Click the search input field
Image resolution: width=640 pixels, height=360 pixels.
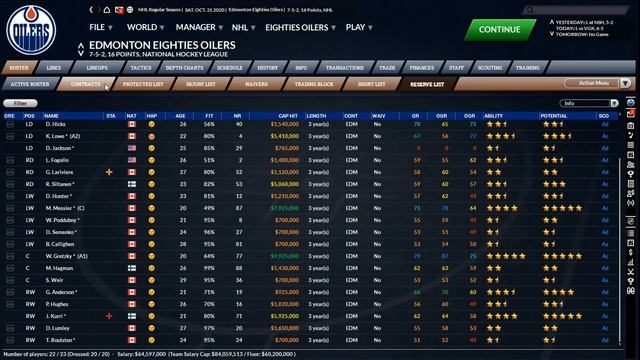pos(576,10)
